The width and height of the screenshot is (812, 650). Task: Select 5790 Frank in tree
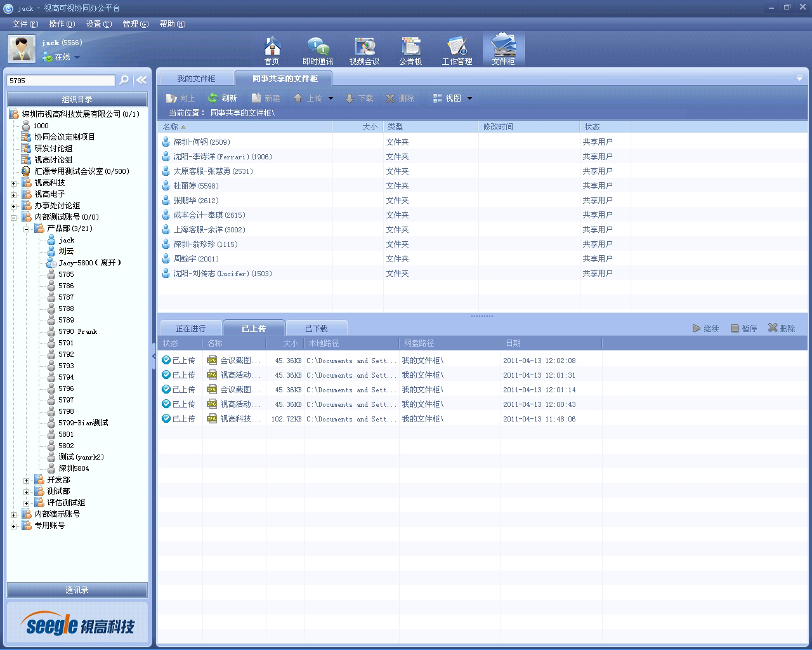click(x=72, y=331)
